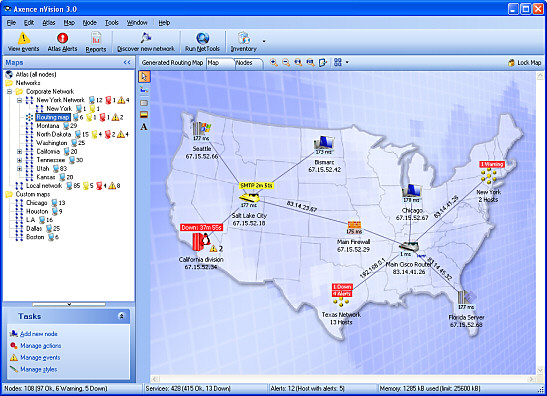Open the File menu
Viewport: 547px width, 396px height.
tap(11, 23)
